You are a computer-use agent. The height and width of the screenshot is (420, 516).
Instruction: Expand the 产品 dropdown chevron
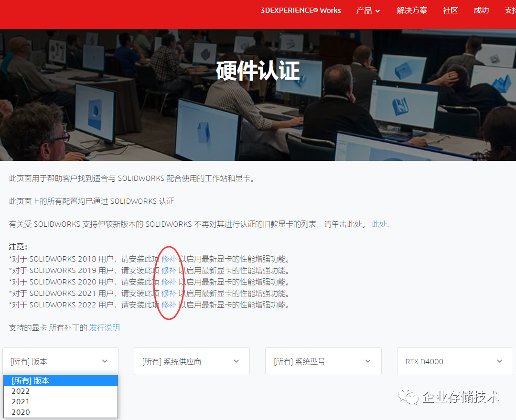(378, 11)
